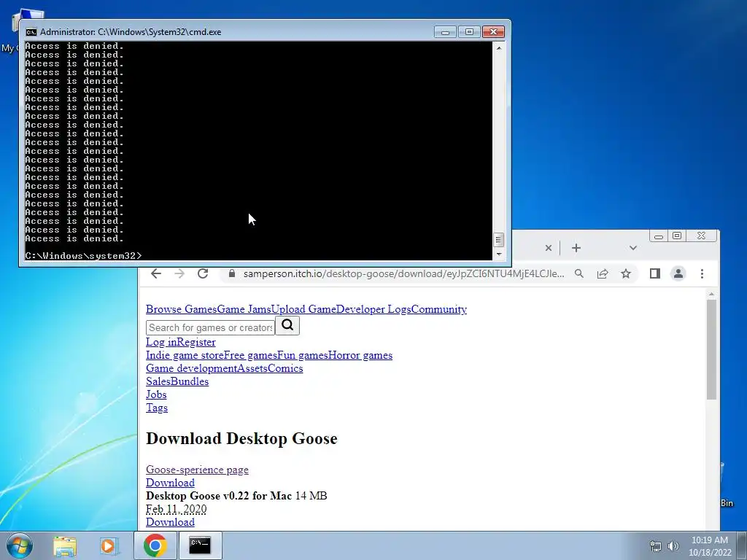Image resolution: width=747 pixels, height=560 pixels.
Task: Click the Chrome forward arrow
Action: coord(179,273)
